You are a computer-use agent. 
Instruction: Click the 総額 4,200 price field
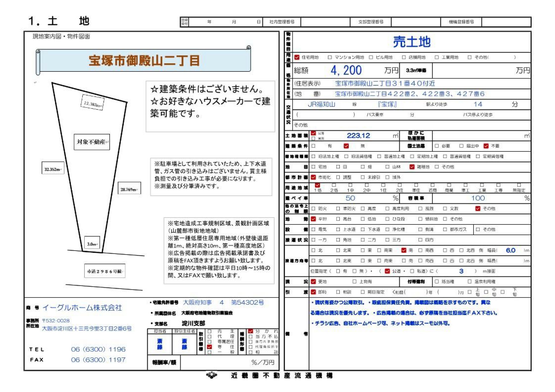coord(346,70)
